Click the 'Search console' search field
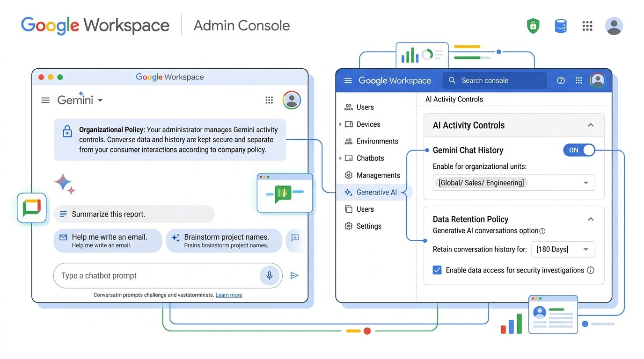This screenshot has height=359, width=644. point(495,80)
